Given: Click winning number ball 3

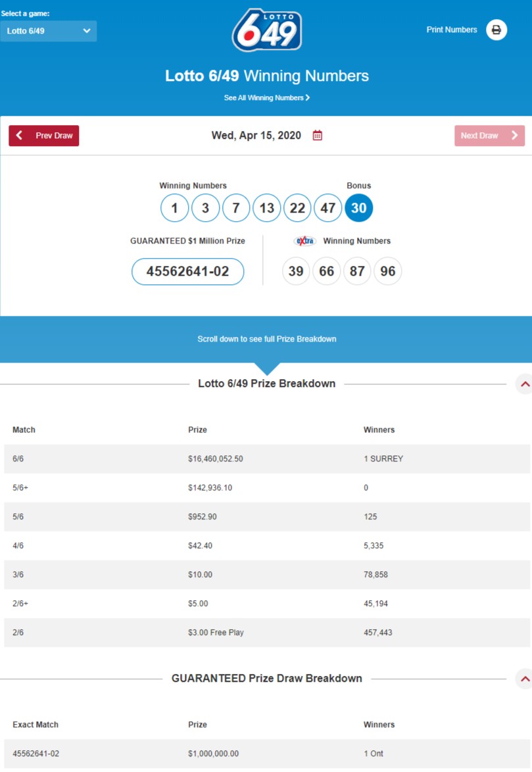Looking at the screenshot, I should click(205, 208).
